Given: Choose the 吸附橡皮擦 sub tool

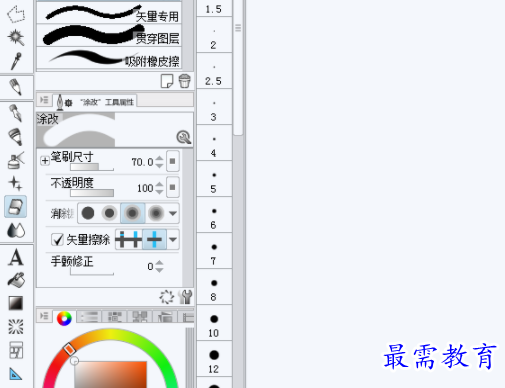Looking at the screenshot, I should (109, 58).
